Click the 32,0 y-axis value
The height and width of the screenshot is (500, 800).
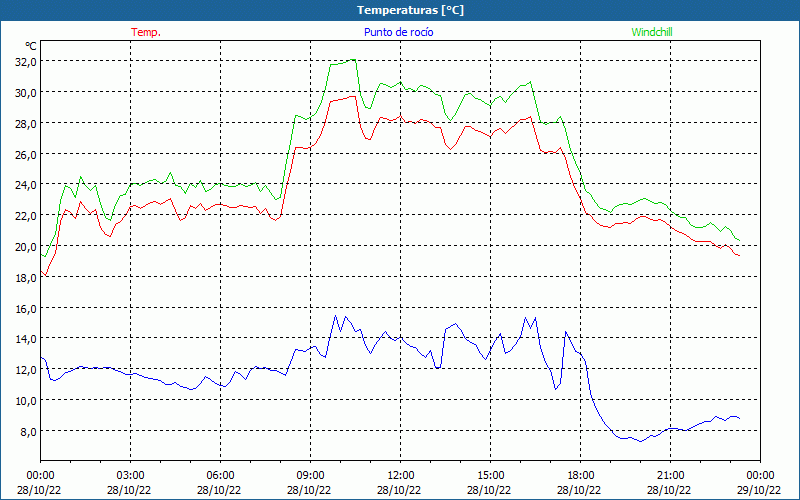point(26,62)
